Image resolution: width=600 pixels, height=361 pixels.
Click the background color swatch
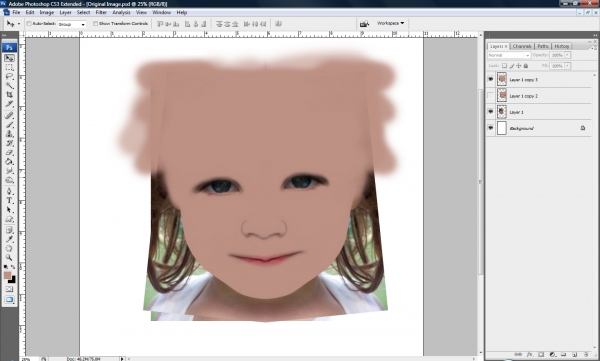[13, 280]
